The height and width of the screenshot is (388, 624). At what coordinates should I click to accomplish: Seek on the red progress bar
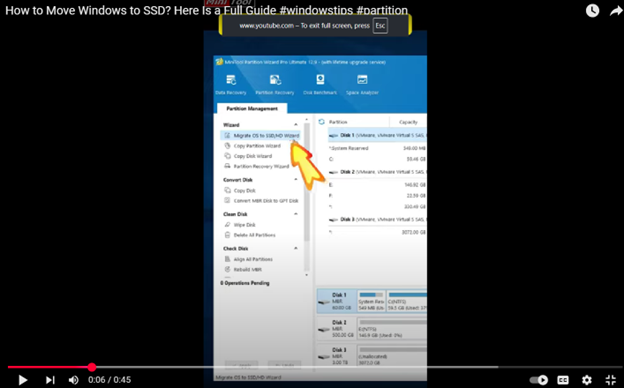tap(49, 367)
